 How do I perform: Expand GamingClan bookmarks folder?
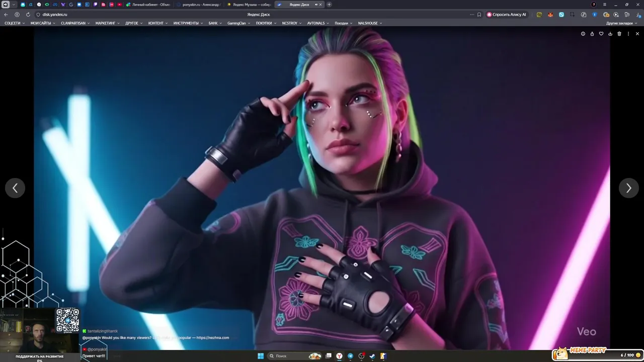pos(238,23)
